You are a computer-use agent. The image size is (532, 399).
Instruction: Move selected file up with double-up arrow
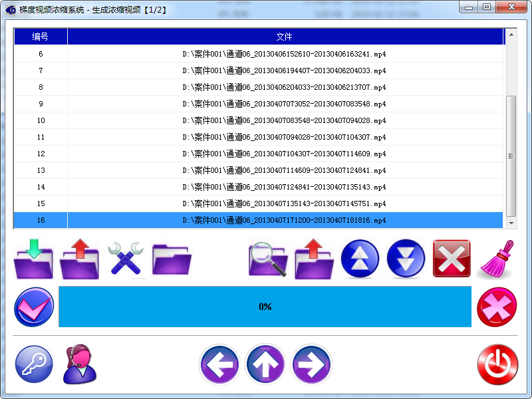point(360,259)
